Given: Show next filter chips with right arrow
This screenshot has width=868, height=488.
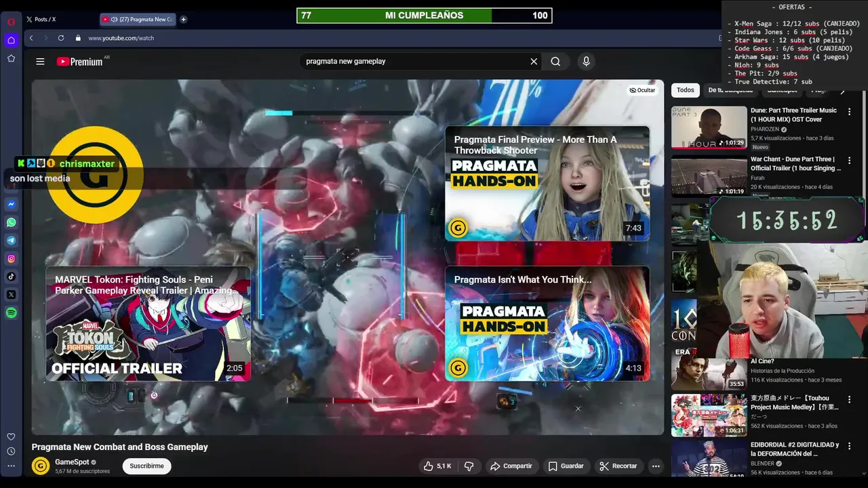Looking at the screenshot, I should pyautogui.click(x=843, y=90).
